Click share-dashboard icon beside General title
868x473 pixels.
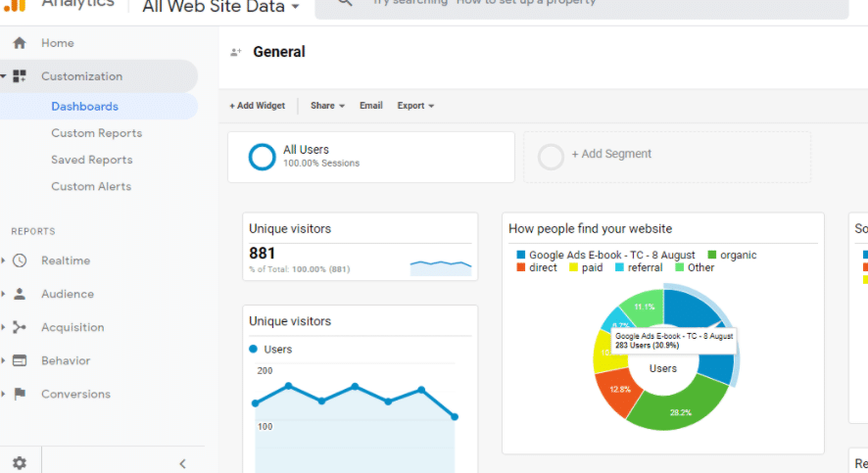(x=236, y=52)
